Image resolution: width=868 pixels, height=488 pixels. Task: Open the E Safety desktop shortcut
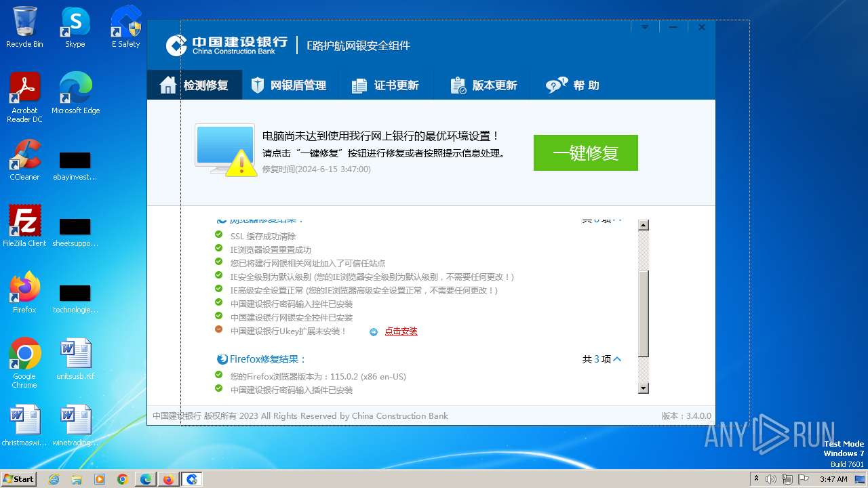coord(125,27)
